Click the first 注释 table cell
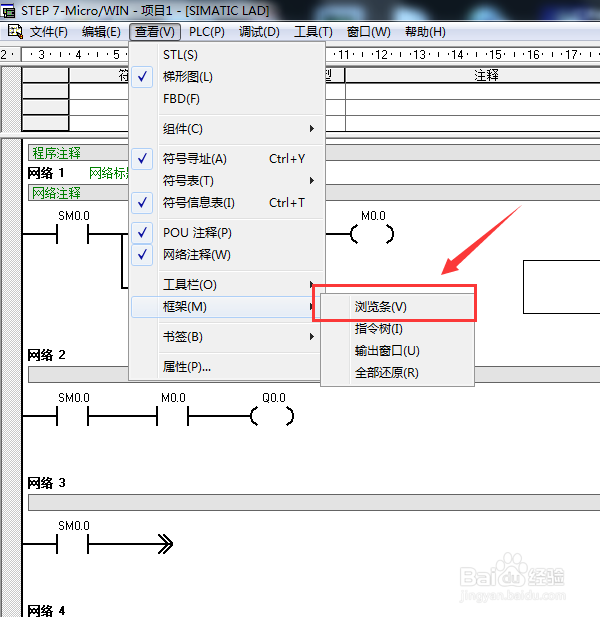The width and height of the screenshot is (600, 617). tap(473, 91)
